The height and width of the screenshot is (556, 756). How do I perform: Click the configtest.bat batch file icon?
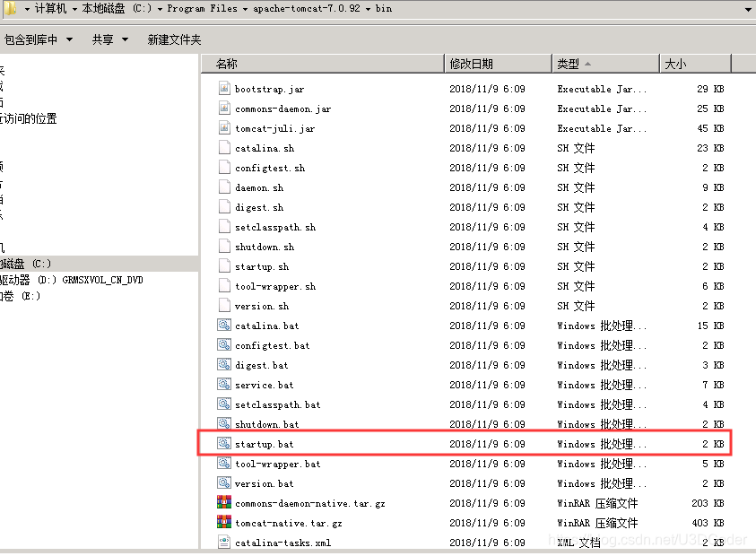point(224,345)
